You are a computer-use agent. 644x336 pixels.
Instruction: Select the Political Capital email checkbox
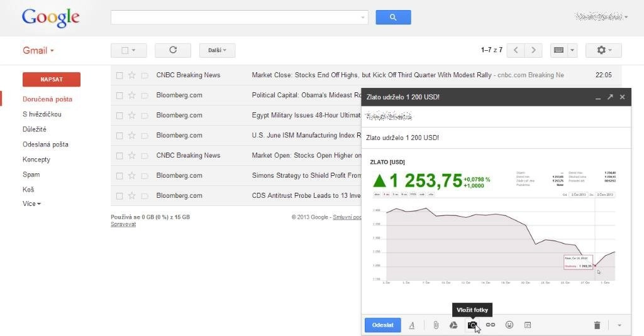pyautogui.click(x=119, y=95)
